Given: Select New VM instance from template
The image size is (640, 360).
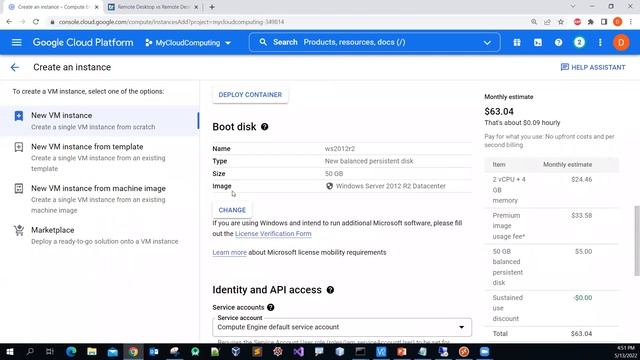Looking at the screenshot, I should pos(99,157).
